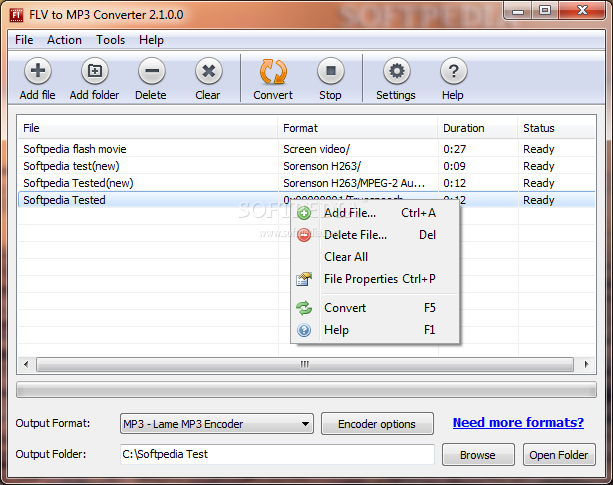
Task: Close the FLV to MP3 Converter window
Action: pos(582,11)
